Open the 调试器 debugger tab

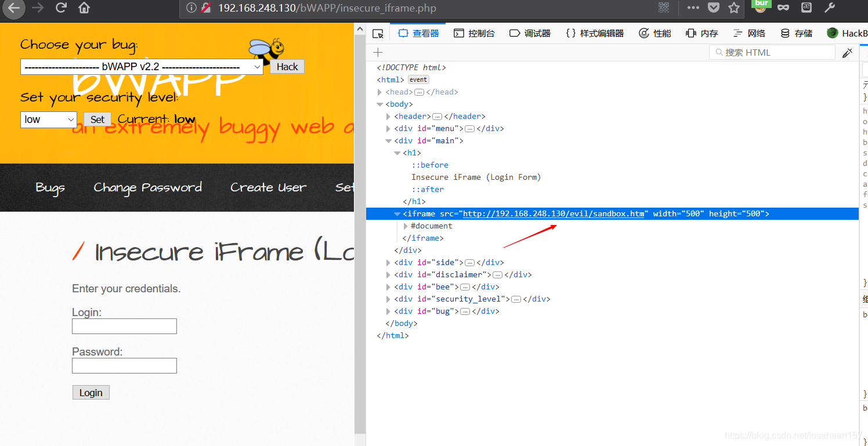pos(530,34)
